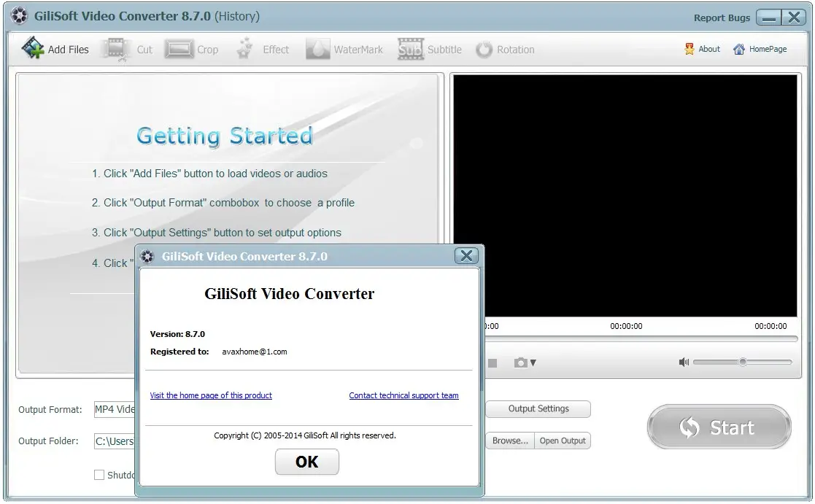
Task: Click the film reel icon in About dialog title
Action: pos(147,256)
